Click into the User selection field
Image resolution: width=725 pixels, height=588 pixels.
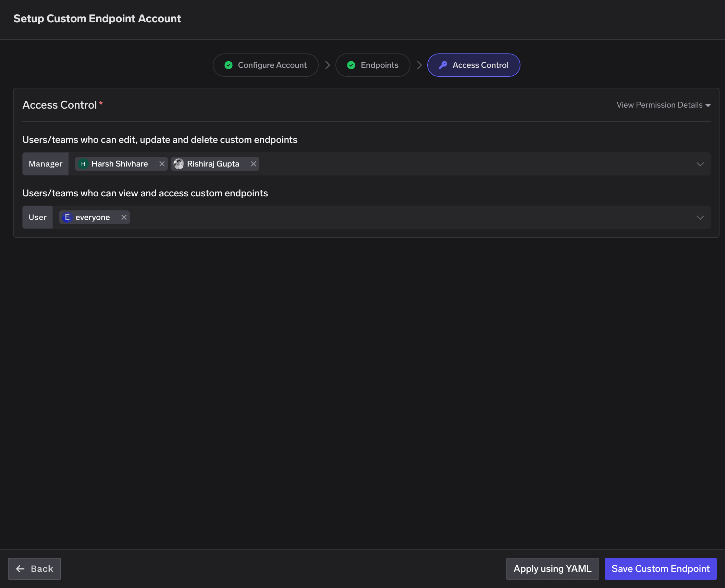382,217
